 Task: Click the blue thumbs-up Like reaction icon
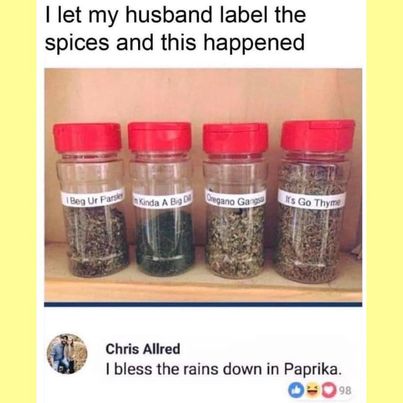tap(295, 390)
